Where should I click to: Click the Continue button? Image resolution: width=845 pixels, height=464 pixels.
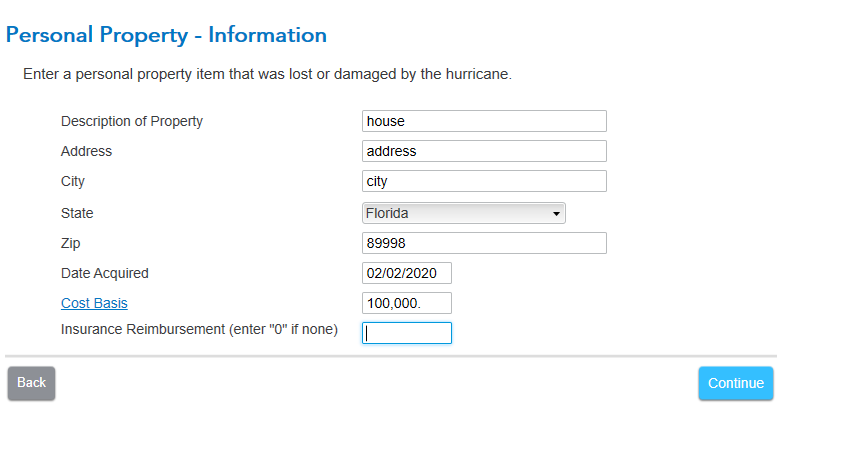(x=736, y=383)
